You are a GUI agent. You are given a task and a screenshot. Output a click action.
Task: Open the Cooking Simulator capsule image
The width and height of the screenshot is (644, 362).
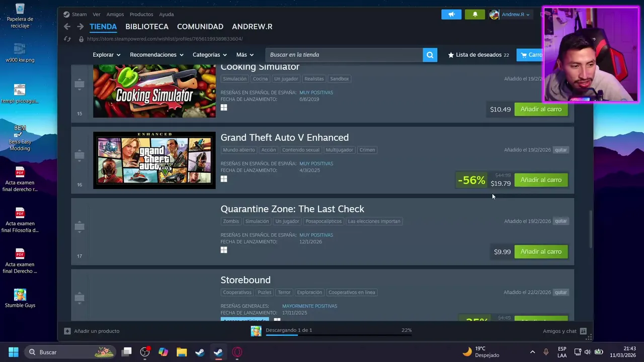point(154,91)
